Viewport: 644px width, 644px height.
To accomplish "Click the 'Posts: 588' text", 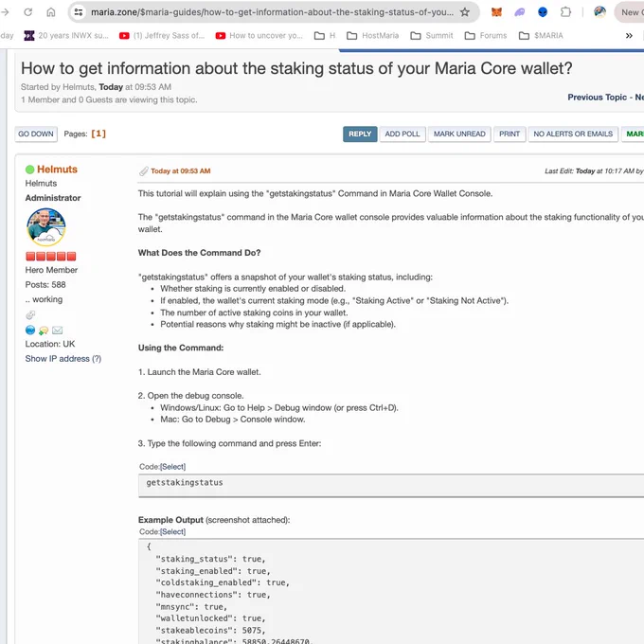I will pyautogui.click(x=45, y=285).
